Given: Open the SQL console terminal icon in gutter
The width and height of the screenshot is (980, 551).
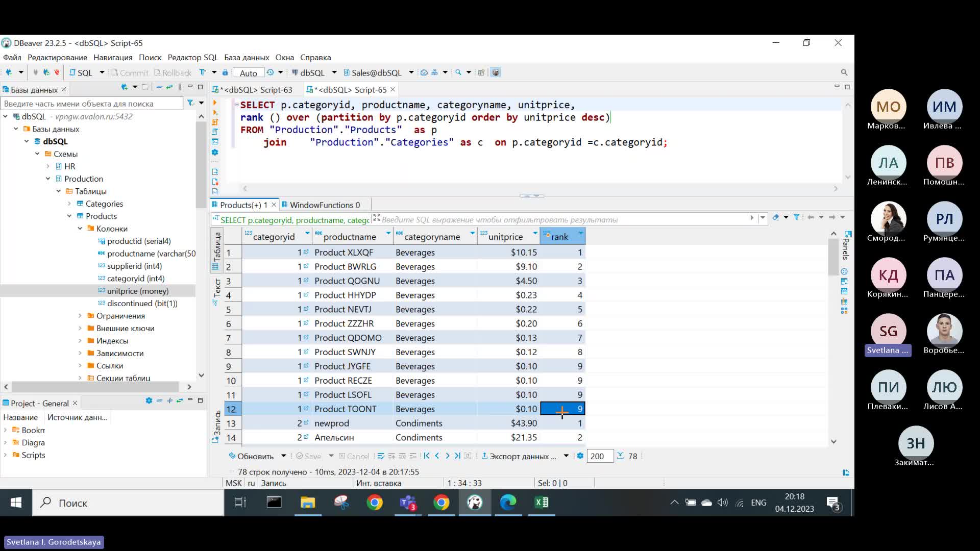Looking at the screenshot, I should click(x=215, y=141).
